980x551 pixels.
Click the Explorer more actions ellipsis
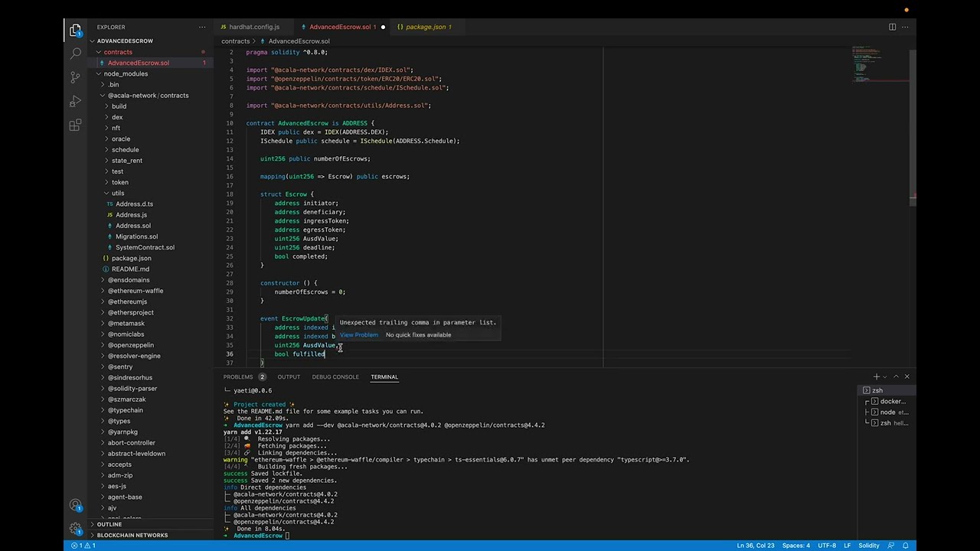point(202,27)
